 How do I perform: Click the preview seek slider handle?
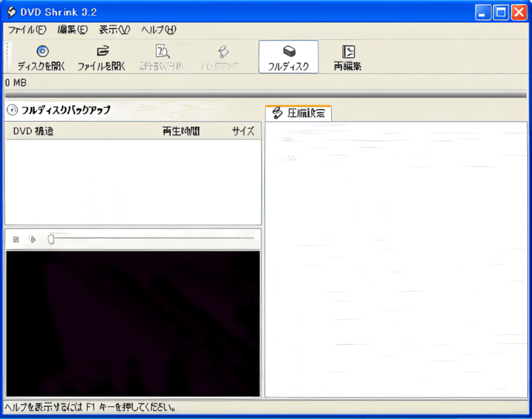click(51, 239)
